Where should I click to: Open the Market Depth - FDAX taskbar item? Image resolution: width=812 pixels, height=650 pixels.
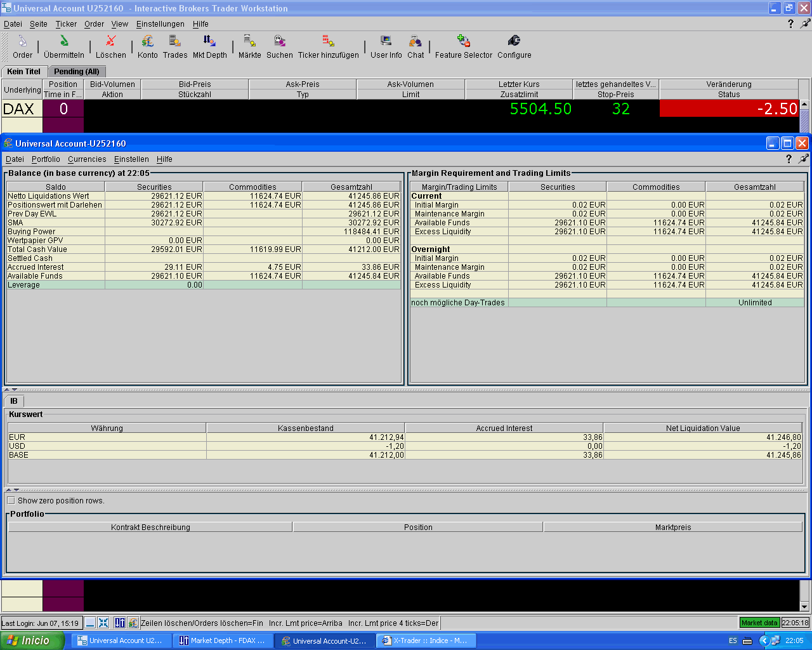click(222, 640)
